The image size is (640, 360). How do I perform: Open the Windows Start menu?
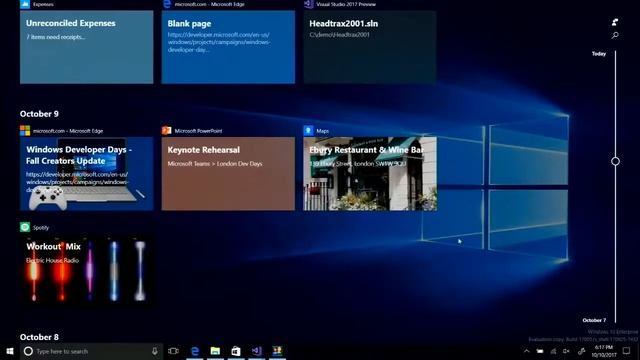(10, 351)
